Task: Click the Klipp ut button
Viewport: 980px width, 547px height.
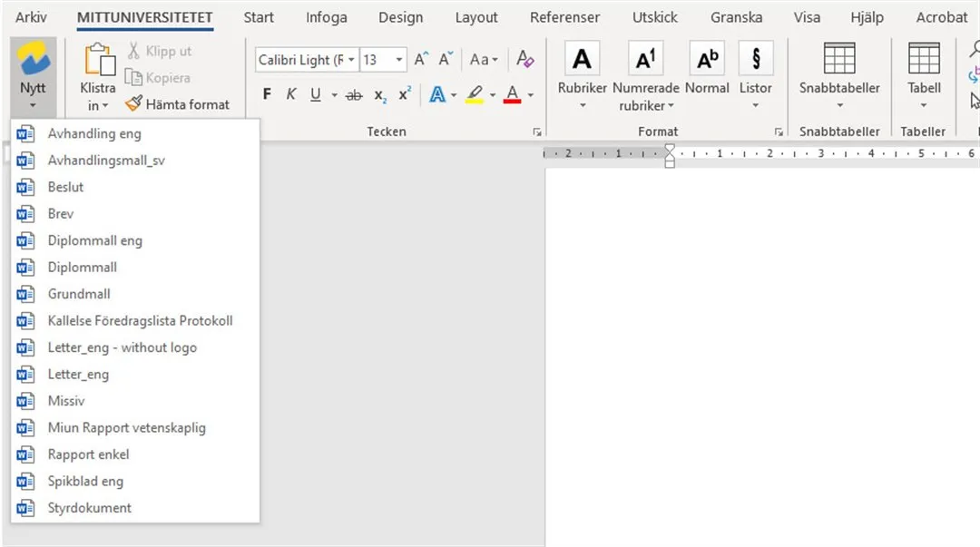Action: click(160, 51)
